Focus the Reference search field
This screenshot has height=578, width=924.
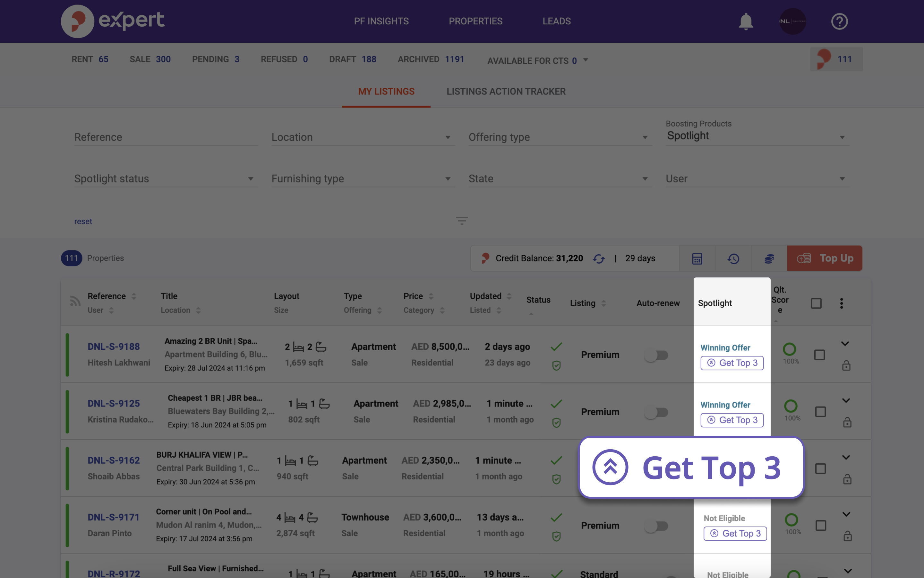(x=166, y=137)
